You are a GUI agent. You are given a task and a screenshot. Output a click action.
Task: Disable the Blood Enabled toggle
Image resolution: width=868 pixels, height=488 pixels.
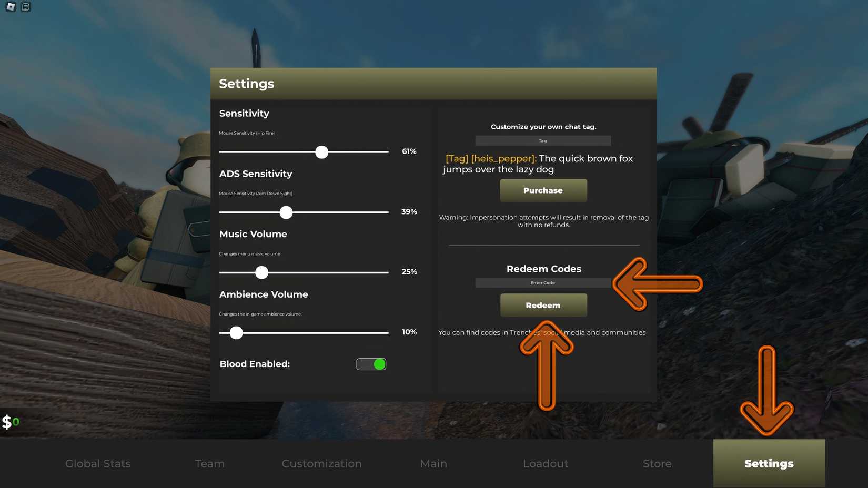[371, 364]
